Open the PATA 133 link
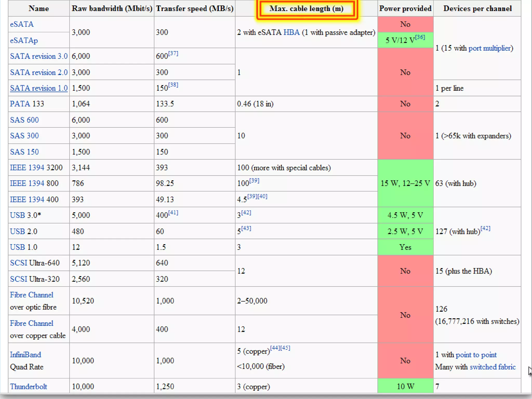The image size is (532, 399). (x=20, y=104)
